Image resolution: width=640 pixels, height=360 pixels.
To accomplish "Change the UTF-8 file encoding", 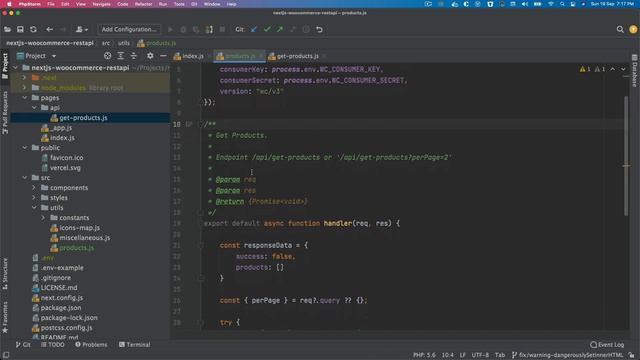I will 480,355.
